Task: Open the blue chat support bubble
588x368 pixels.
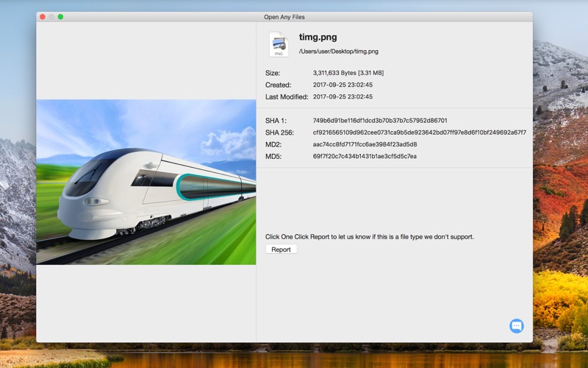Action: tap(517, 325)
